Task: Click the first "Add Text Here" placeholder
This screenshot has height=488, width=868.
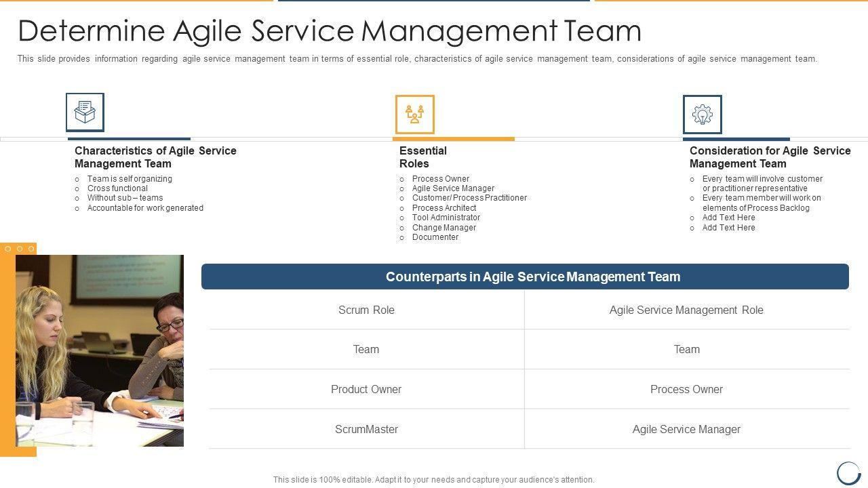Action: pos(728,218)
